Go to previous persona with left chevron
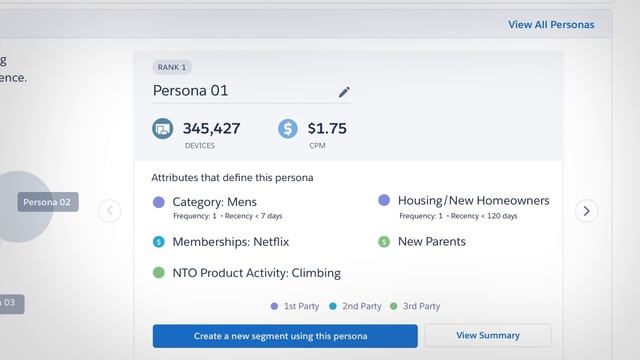This screenshot has width=640, height=360. pos(109,211)
